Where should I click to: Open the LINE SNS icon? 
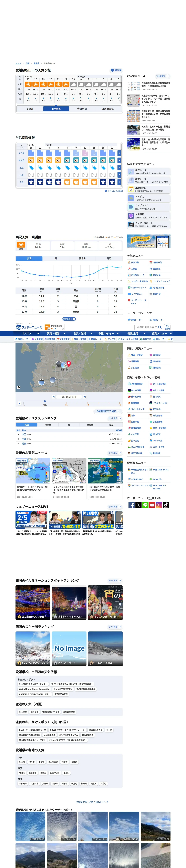pyautogui.click(x=145, y=505)
